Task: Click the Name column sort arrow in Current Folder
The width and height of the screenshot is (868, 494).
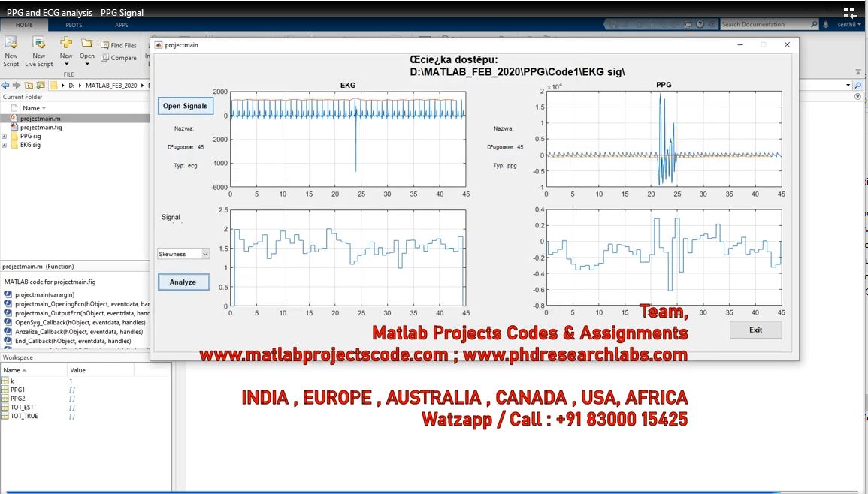Action: 44,108
